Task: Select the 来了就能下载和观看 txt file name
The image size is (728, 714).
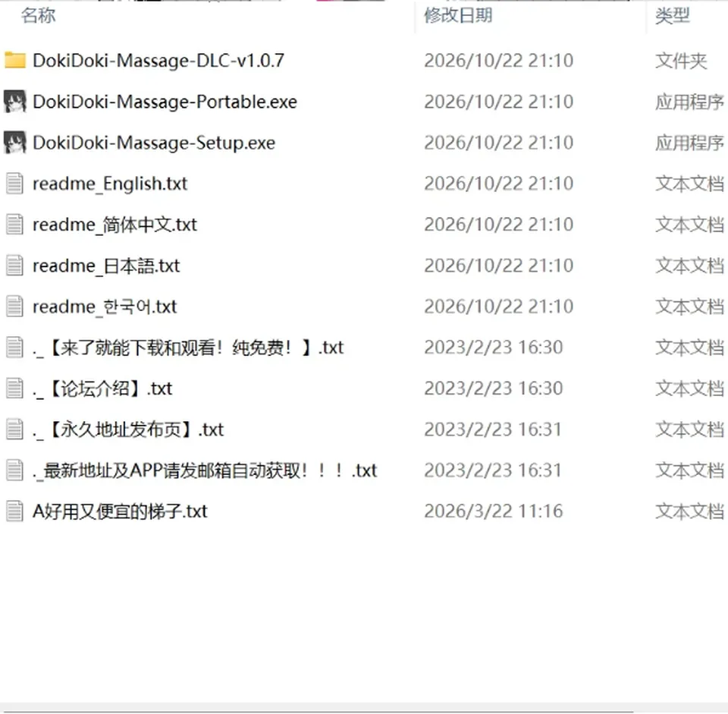Action: pos(188,348)
